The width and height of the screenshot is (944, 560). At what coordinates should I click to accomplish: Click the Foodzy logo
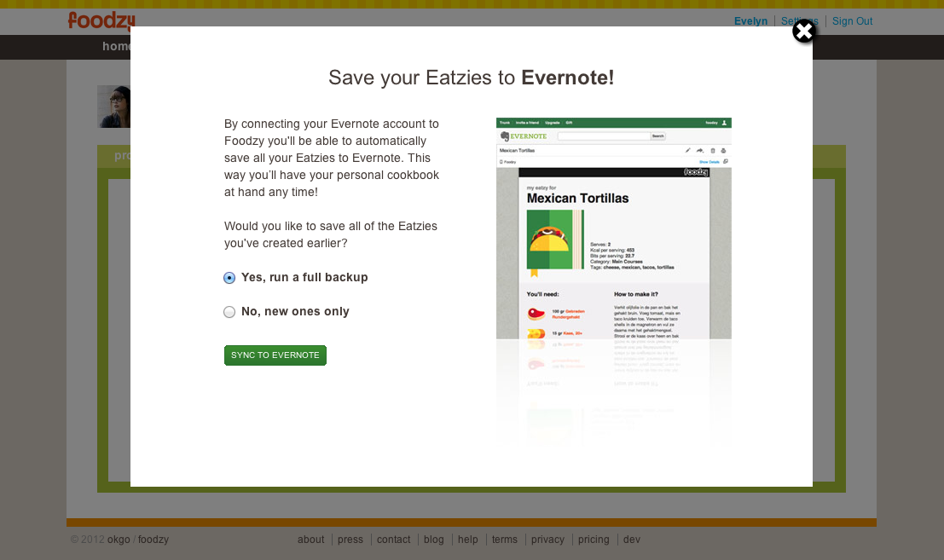(101, 20)
